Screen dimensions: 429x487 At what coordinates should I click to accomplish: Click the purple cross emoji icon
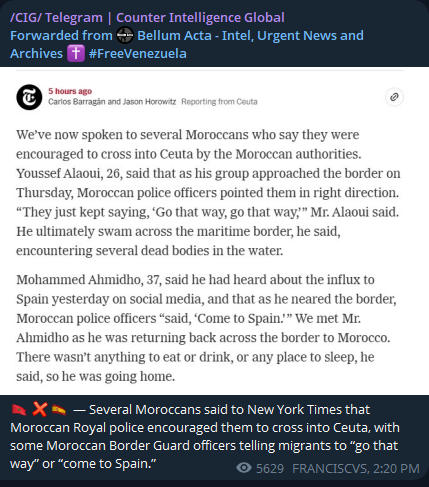[x=76, y=54]
